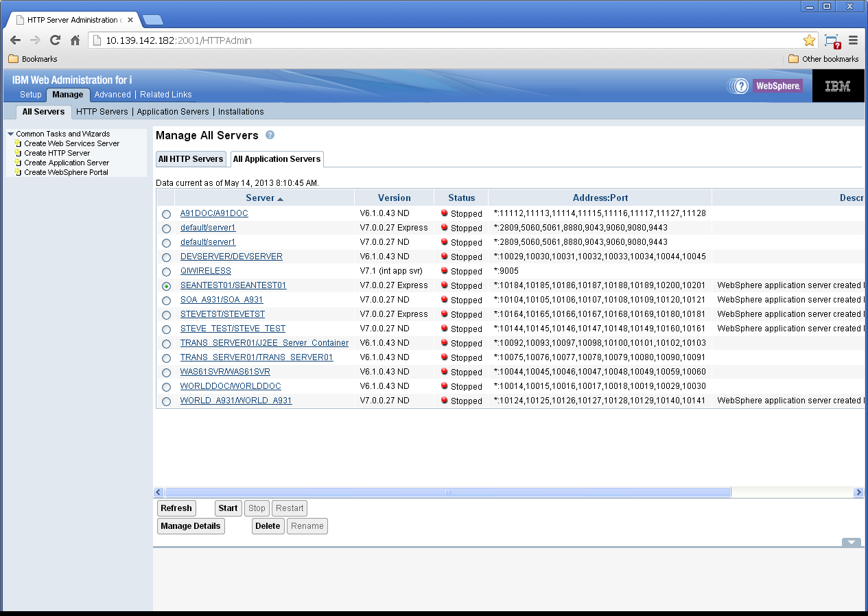The image size is (868, 616).
Task: Sort by the Server column header
Action: point(264,198)
